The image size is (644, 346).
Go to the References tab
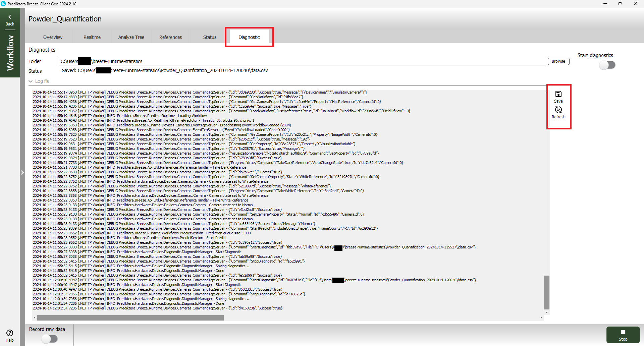170,37
